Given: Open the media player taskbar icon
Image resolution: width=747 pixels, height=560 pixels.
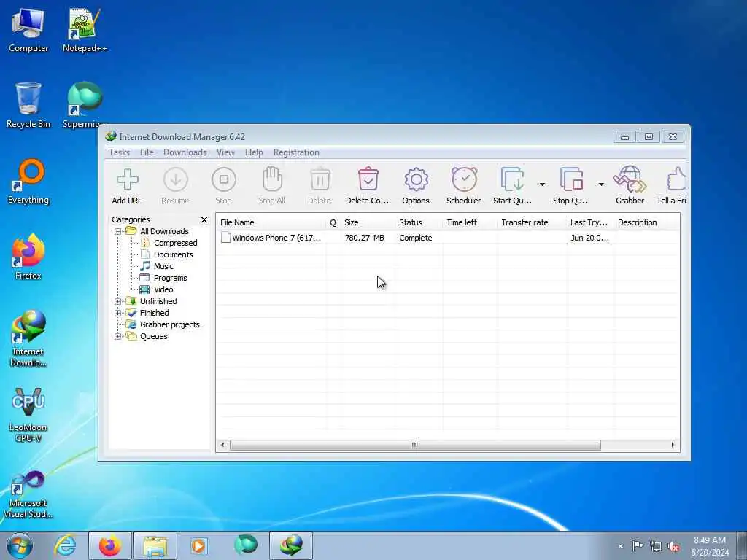Looking at the screenshot, I should [200, 545].
